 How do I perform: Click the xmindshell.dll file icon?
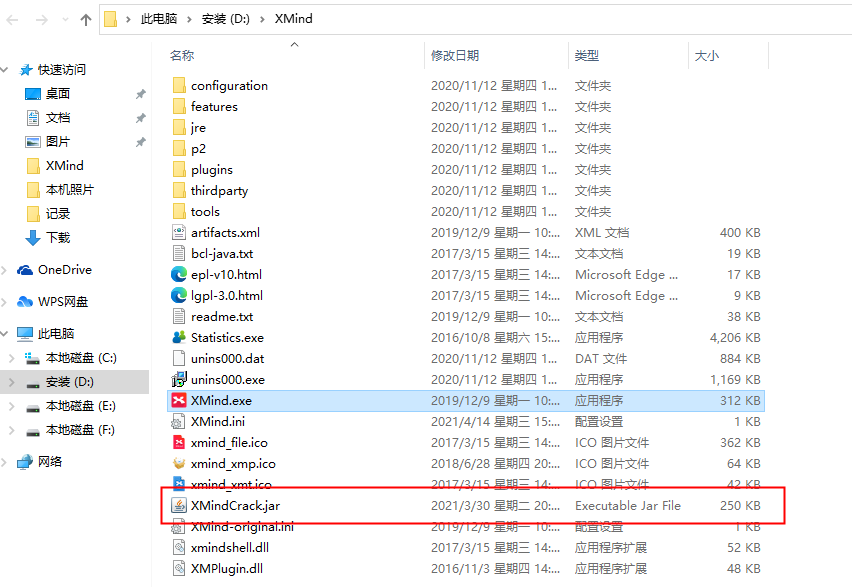pos(179,547)
